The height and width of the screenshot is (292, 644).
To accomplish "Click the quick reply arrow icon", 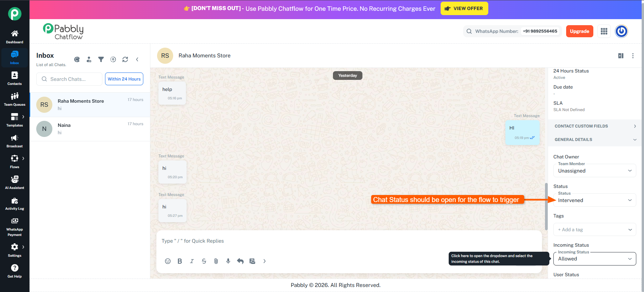I will click(240, 261).
